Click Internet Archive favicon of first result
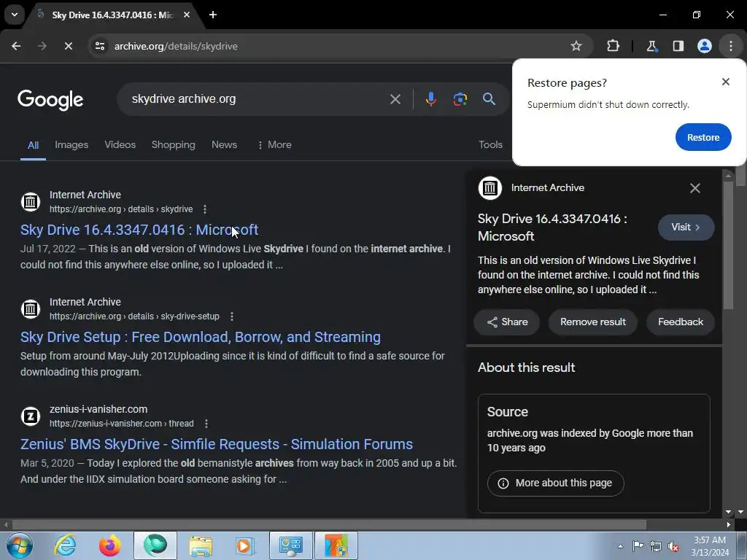 coord(31,201)
